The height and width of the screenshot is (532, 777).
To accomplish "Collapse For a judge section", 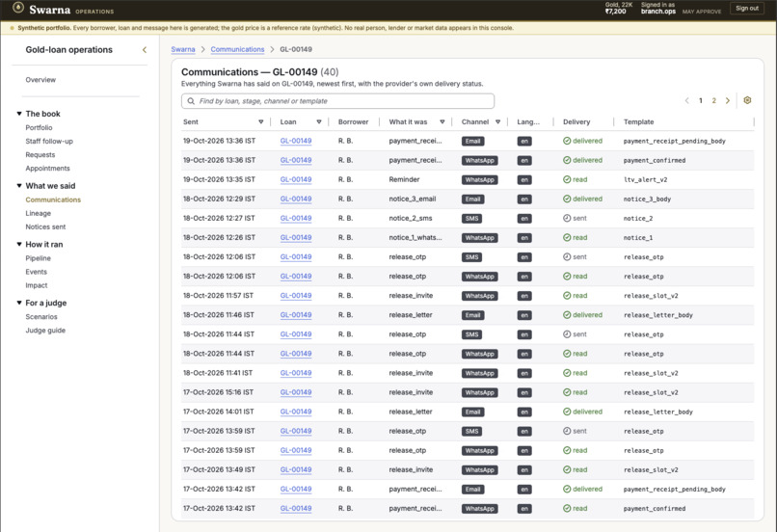I will (19, 303).
